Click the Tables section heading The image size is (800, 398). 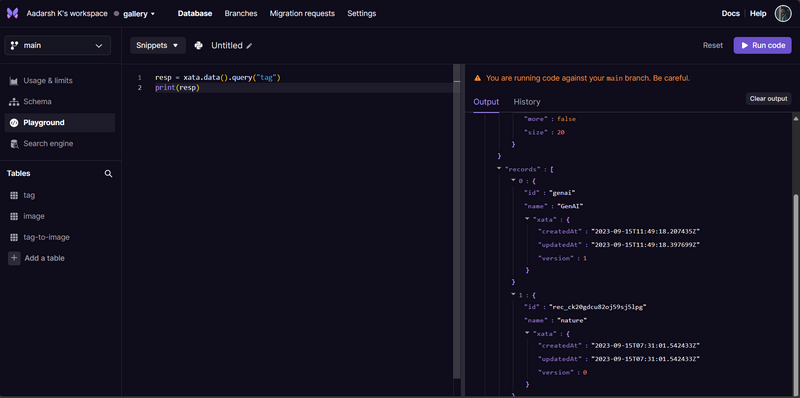[x=18, y=173]
